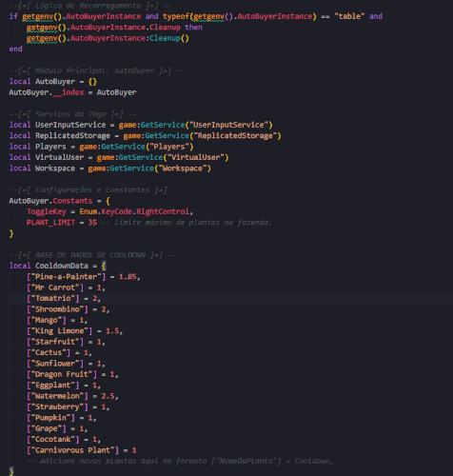Click the AutoBuyer.__index assignment
This screenshot has width=453, height=476.
pos(72,92)
